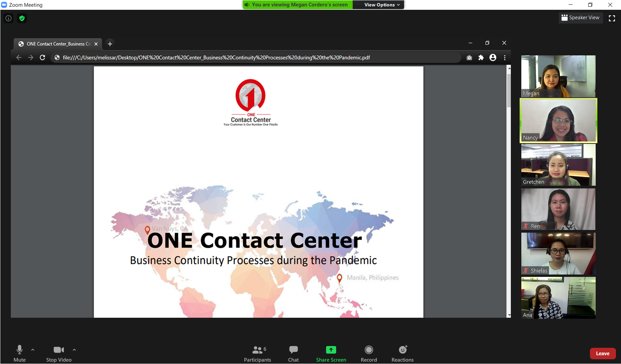Select Shielas's video thumbnail
The height and width of the screenshot is (364, 621).
[558, 254]
